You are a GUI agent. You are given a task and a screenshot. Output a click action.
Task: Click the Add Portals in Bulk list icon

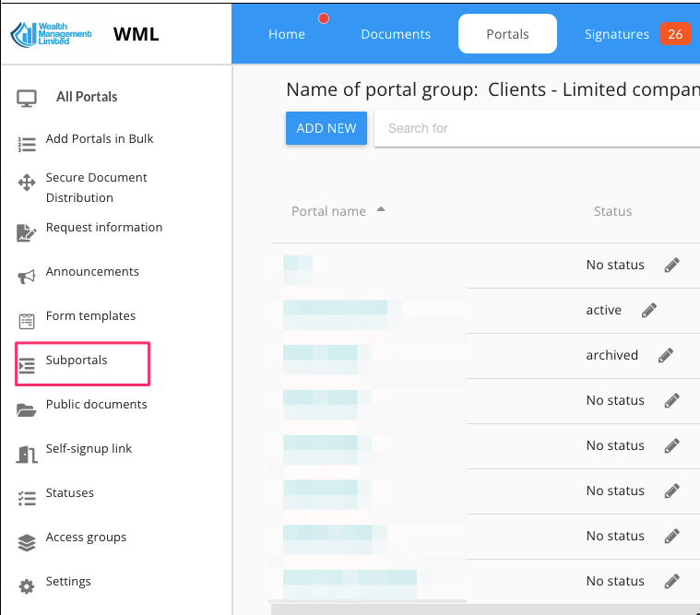click(27, 144)
